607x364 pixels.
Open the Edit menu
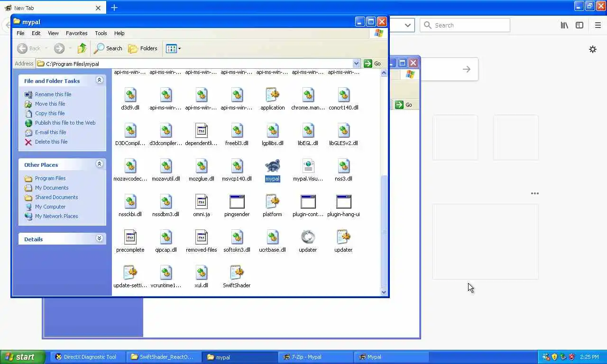(36, 33)
